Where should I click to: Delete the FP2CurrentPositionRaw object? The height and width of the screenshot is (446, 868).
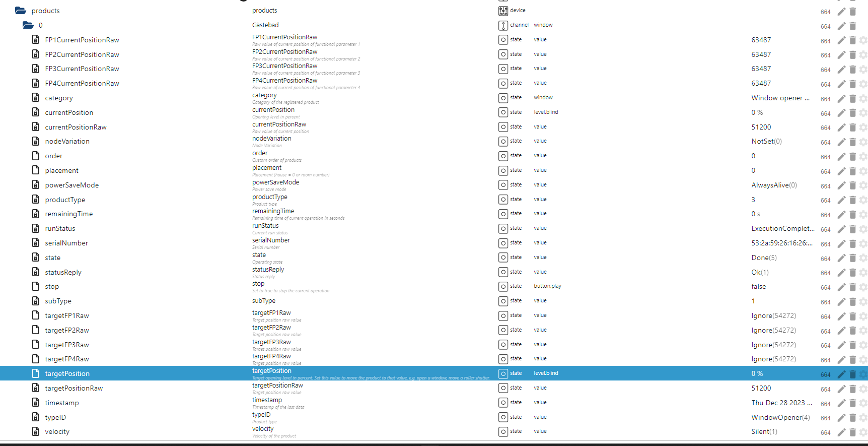click(852, 55)
